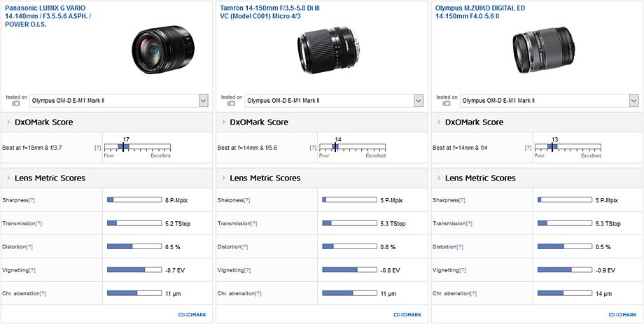This screenshot has height=324, width=644.
Task: Click the 'Best at f=14mm & f/4' text
Action: (459, 148)
